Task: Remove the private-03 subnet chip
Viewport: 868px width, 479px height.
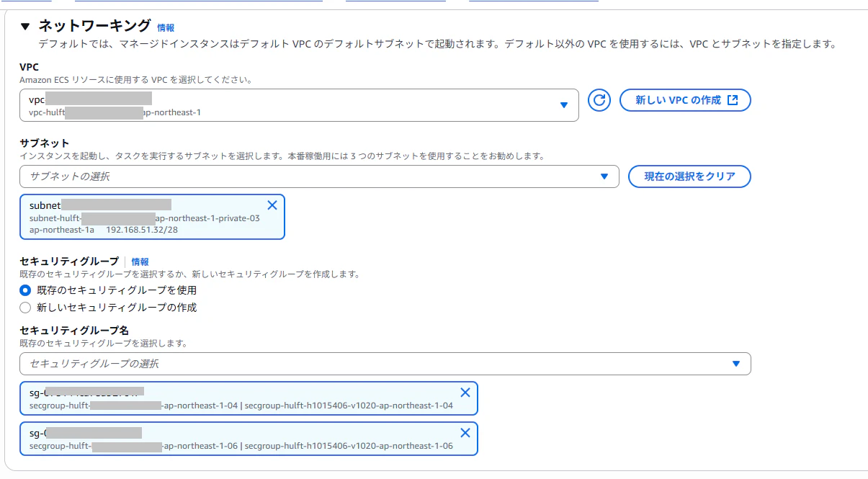Action: [x=272, y=205]
